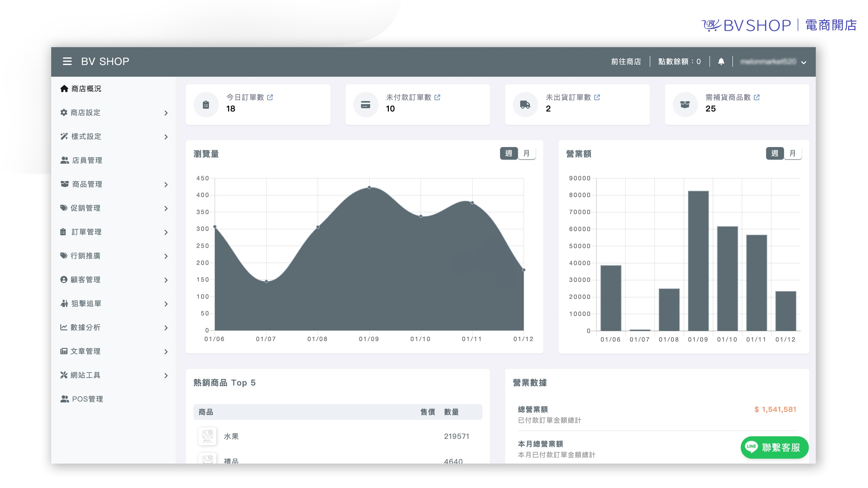This screenshot has height=488, width=868.
Task: Open the account dropdown arrow in header
Action: (804, 62)
